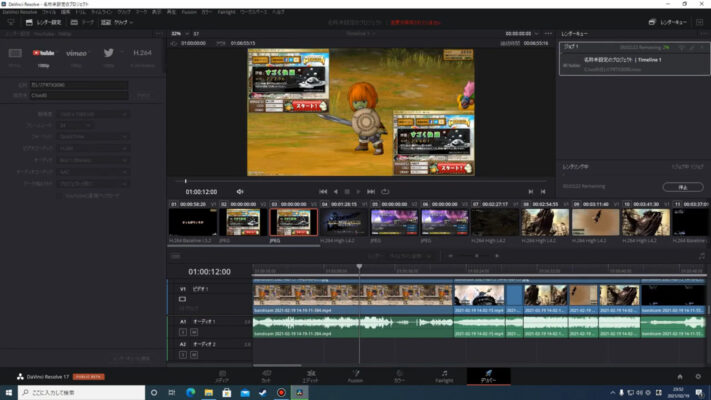711x400 pixels.
Task: Open the frame rate dropdown
Action: tap(75, 125)
